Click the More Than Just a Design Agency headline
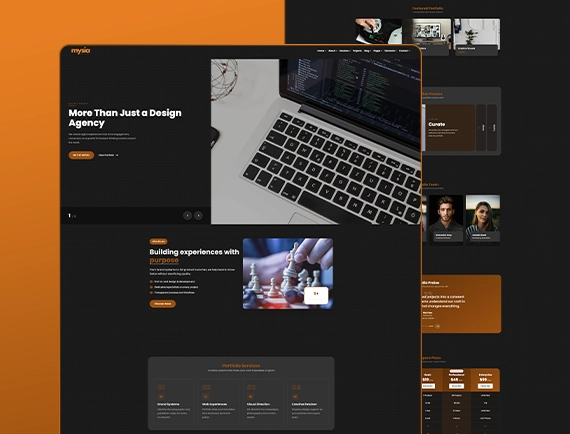The width and height of the screenshot is (570, 434). (125, 118)
